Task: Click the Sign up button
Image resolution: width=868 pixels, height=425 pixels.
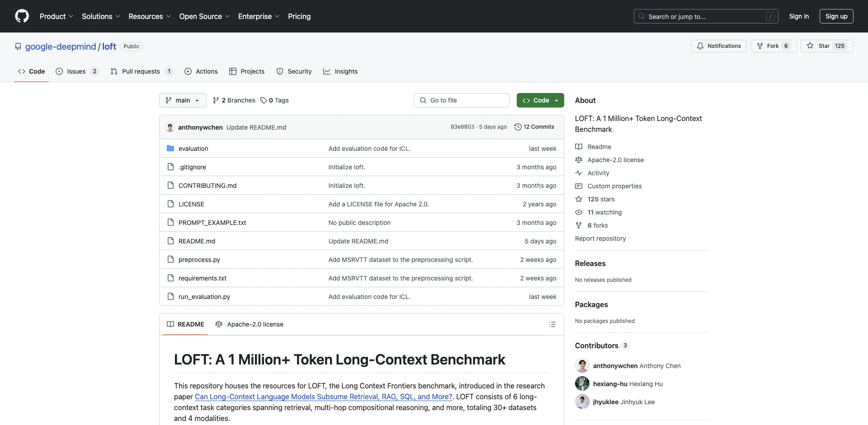Action: click(836, 16)
